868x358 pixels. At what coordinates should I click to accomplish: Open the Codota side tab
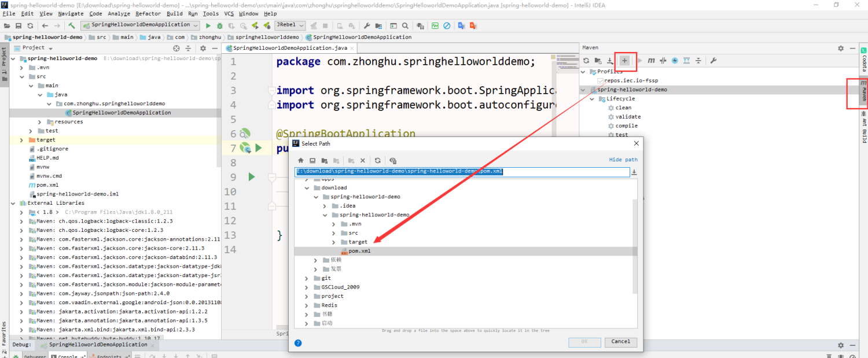pos(863,60)
